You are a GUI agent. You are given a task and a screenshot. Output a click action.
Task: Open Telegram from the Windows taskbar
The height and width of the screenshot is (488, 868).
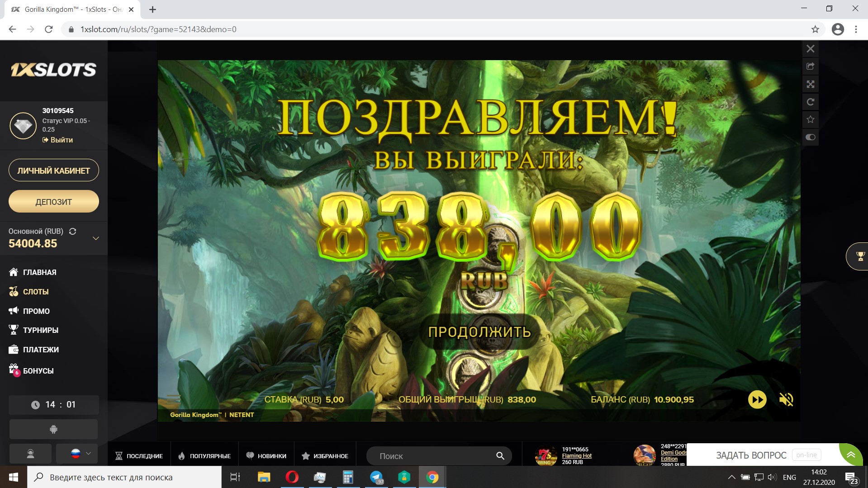[x=376, y=477]
